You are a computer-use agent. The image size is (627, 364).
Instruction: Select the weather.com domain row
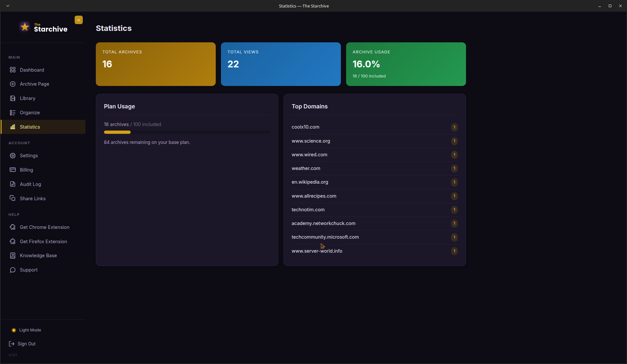tap(375, 168)
